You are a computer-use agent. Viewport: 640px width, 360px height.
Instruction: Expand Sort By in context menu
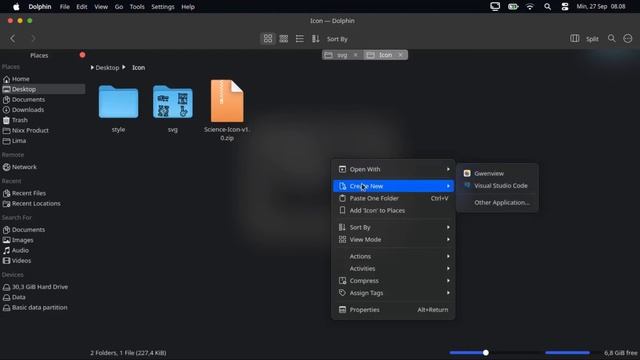[x=393, y=227]
